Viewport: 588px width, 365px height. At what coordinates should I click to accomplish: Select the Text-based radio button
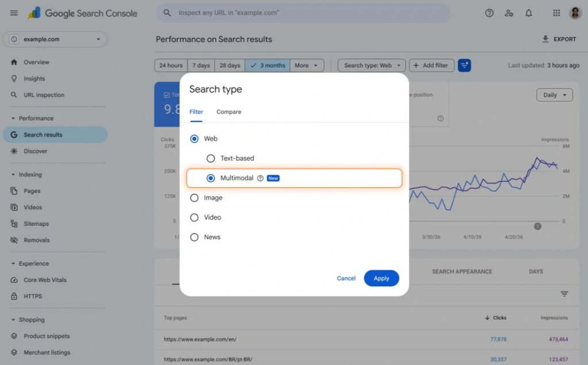pyautogui.click(x=211, y=159)
